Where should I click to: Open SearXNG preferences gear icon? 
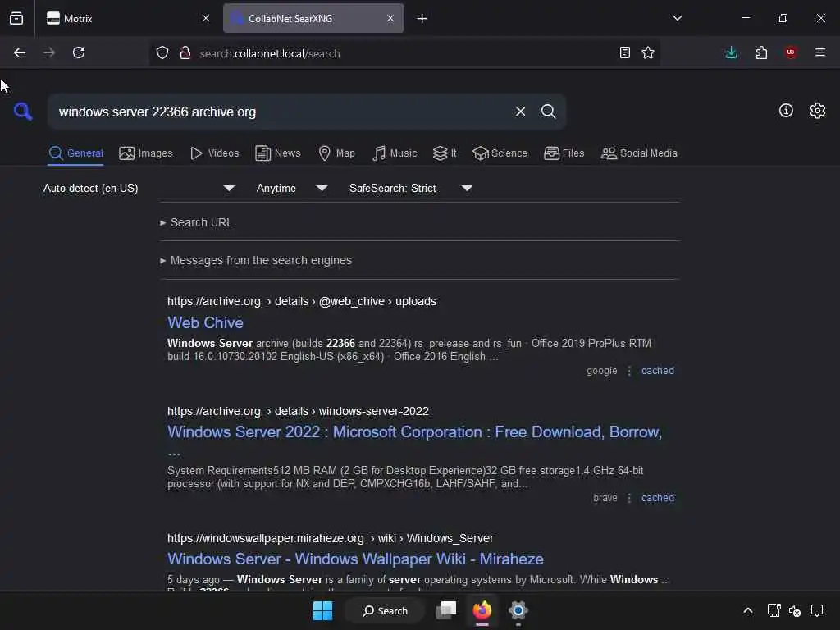click(x=818, y=111)
